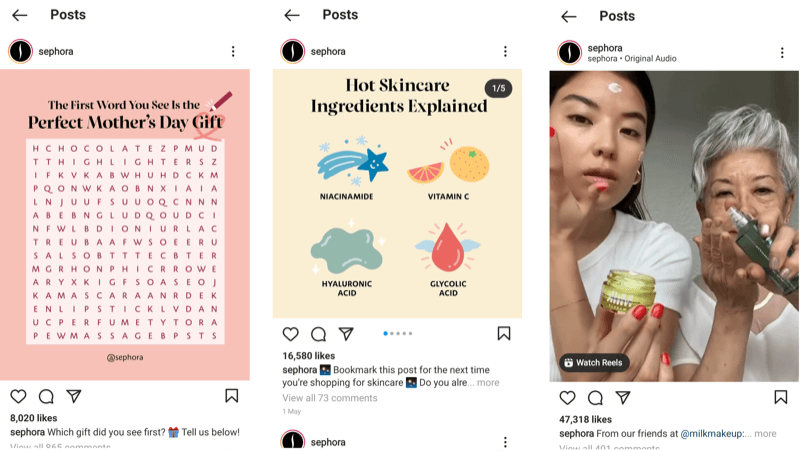Like the Hot Skincare Ingredients post
800x451 pixels.
click(x=290, y=334)
